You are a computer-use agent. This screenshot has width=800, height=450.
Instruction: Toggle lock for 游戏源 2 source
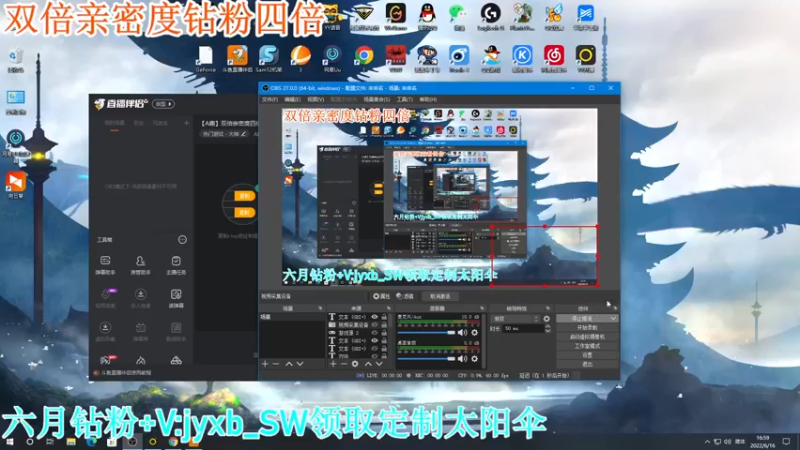[x=384, y=333]
